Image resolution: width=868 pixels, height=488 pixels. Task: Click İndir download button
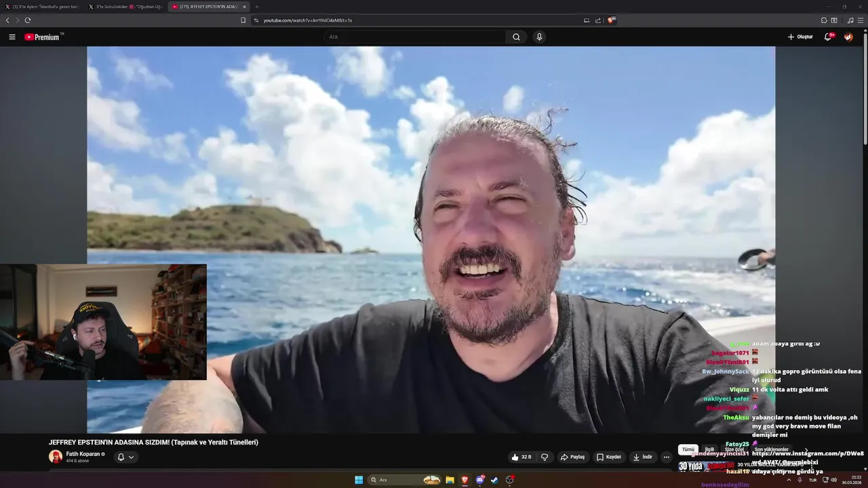(642, 457)
